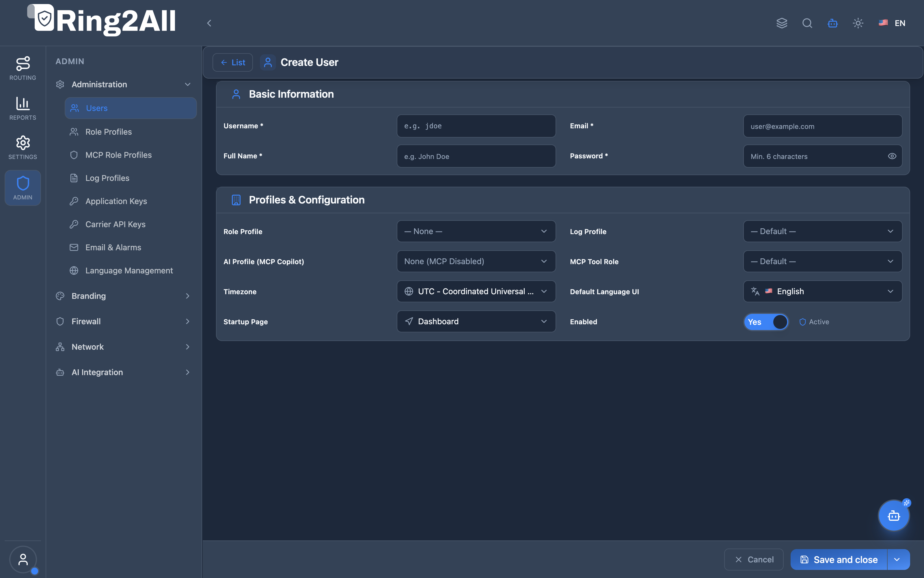Open Carrier API Keys menu item

[131, 224]
